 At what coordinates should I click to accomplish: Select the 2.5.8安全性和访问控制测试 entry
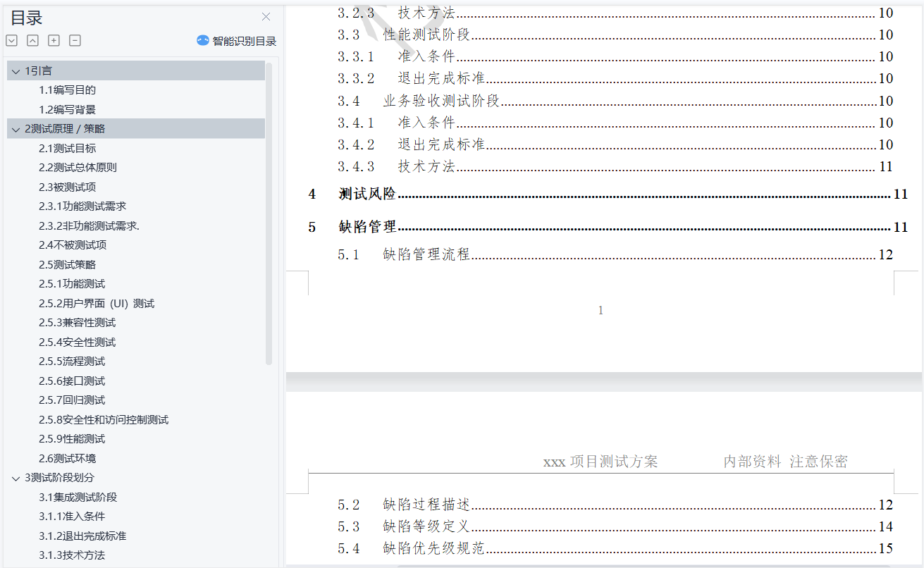tap(104, 419)
